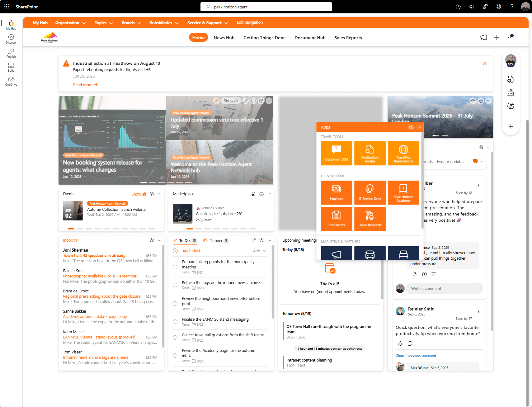
Task: Launch Customer CRM app tile
Action: [x=337, y=153]
